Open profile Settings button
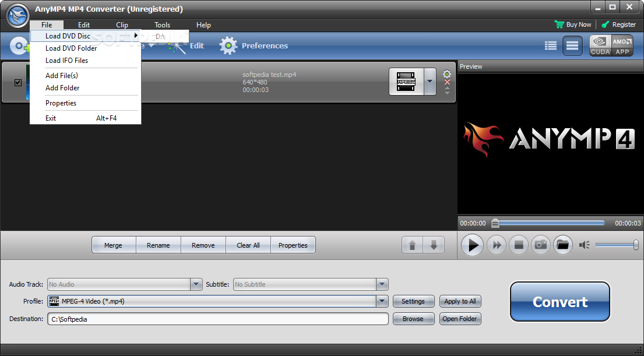The image size is (644, 356). (x=413, y=301)
